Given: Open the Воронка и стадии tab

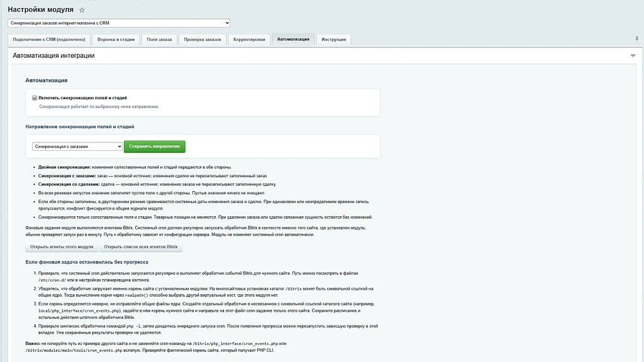Looking at the screenshot, I should 116,40.
